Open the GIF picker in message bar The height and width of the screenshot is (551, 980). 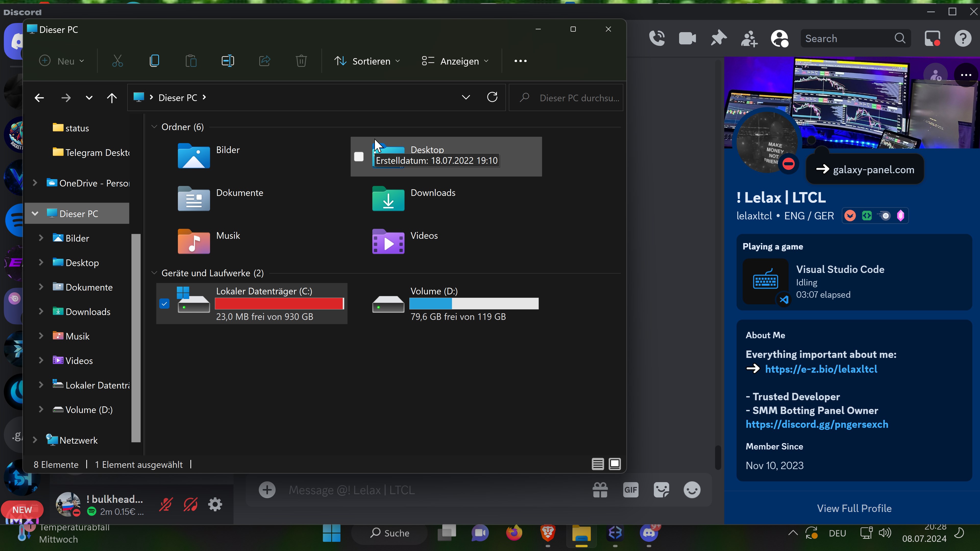(x=630, y=490)
